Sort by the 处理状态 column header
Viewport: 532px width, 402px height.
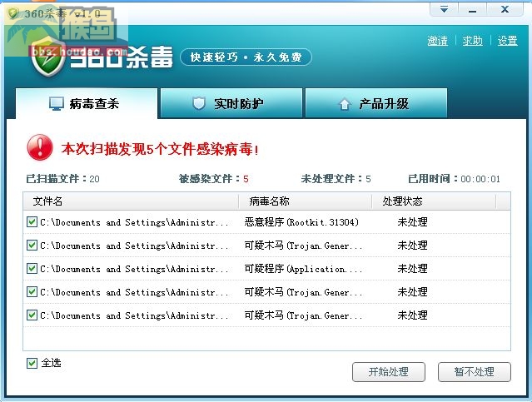(434, 201)
